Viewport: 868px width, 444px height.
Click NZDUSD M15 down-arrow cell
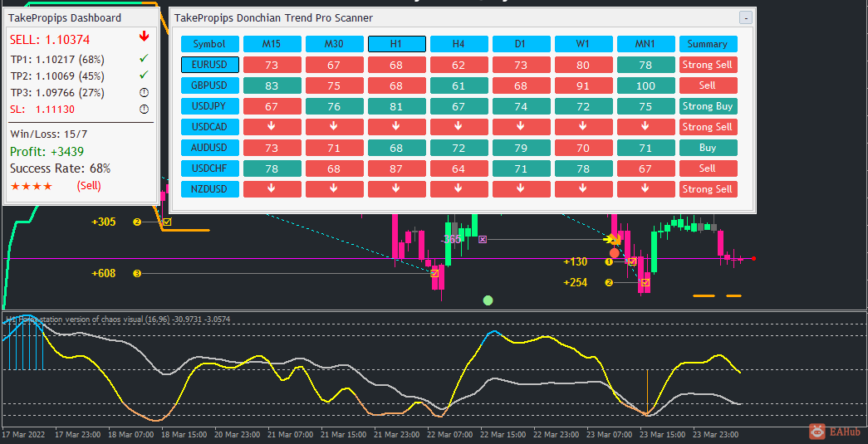click(x=272, y=189)
